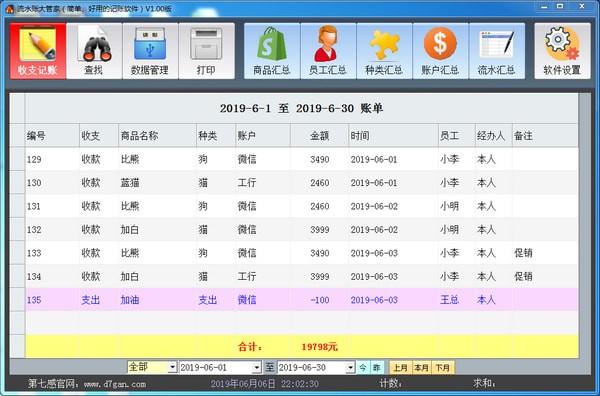Click 促销 note in row 134
Viewport: 600px width, 396px height.
523,276
